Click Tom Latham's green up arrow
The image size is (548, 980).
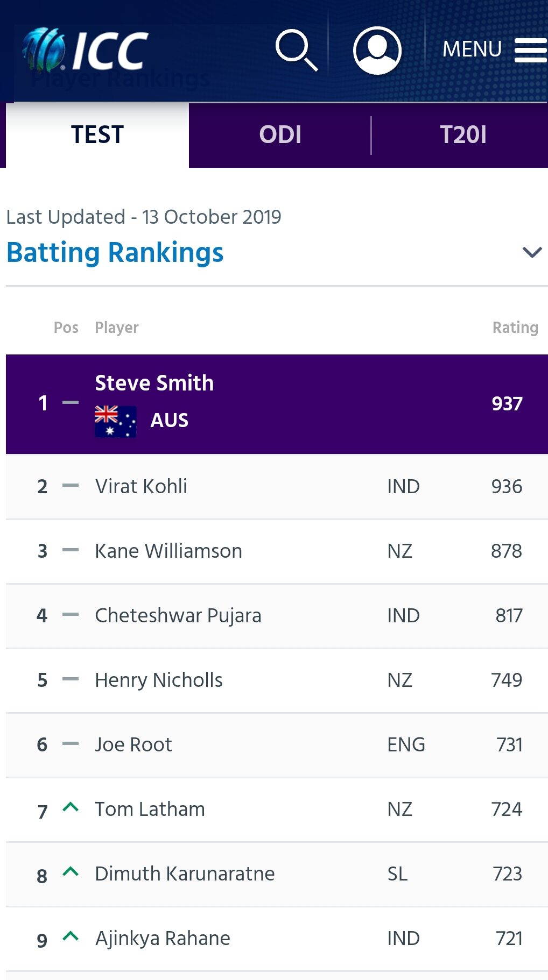(71, 807)
